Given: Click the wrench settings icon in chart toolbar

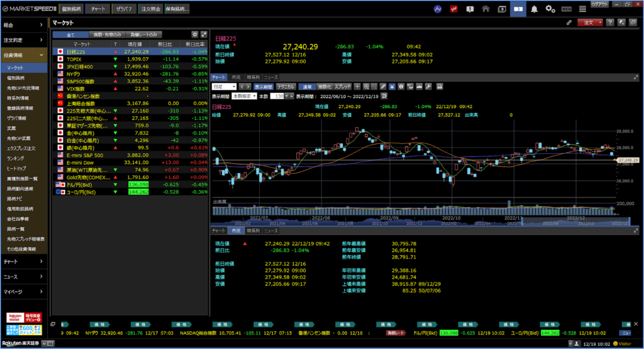Looking at the screenshot, I should click(428, 87).
